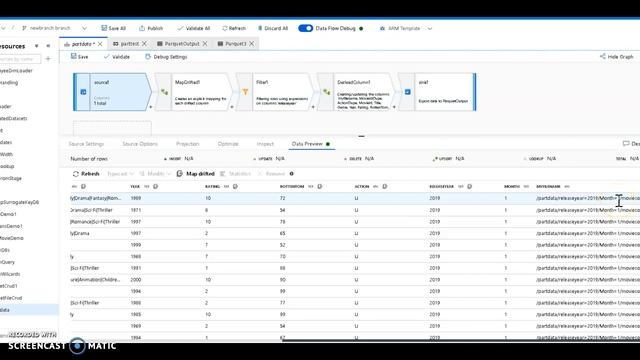The height and width of the screenshot is (360, 640).
Task: Select the DerivedColumn1 transformation icon
Action: 327,92
